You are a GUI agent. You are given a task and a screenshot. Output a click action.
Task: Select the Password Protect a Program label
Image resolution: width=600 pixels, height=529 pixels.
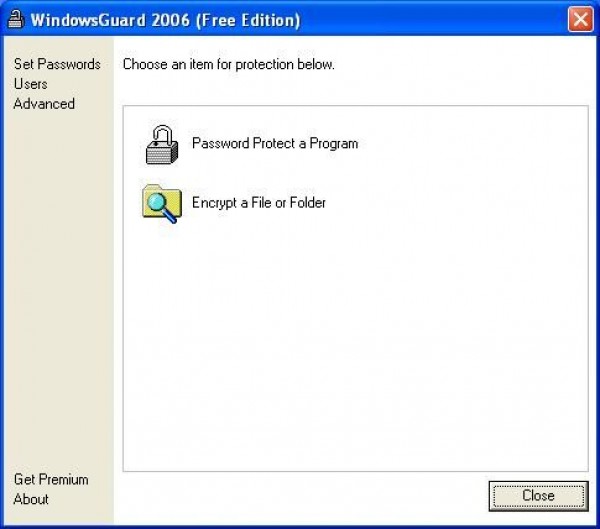[275, 143]
